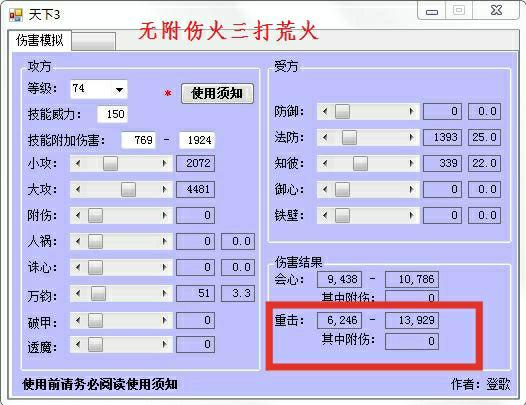
Task: Click left arrow of the 知彼 slider
Action: 325,163
